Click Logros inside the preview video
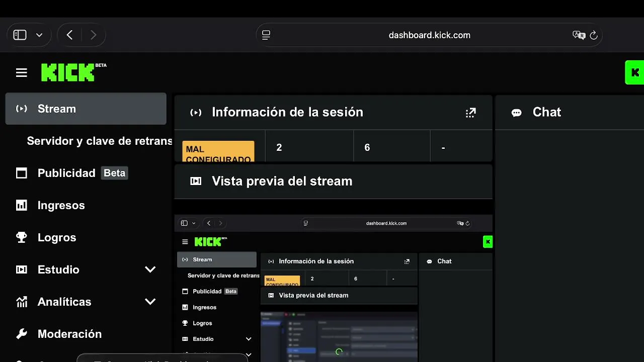Viewport: 644px width, 362px height. click(x=202, y=323)
